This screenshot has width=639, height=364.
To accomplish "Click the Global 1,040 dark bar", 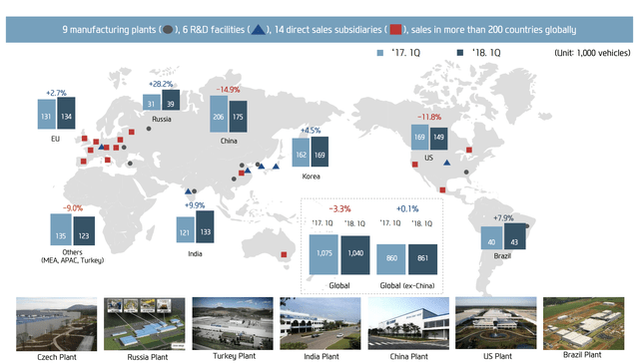I will 355,255.
